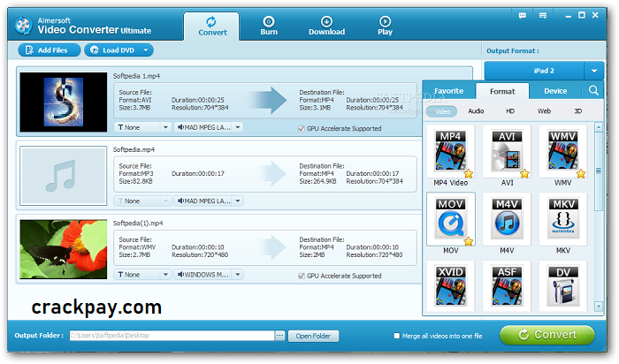The width and height of the screenshot is (619, 364).
Task: Open audio track dropdown for Softpedia 1.mp4
Action: click(238, 127)
